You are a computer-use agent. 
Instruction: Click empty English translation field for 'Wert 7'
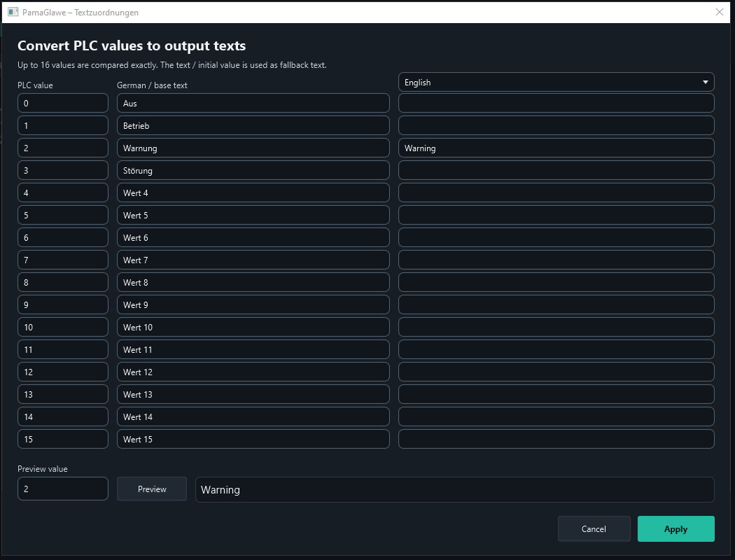coord(556,260)
